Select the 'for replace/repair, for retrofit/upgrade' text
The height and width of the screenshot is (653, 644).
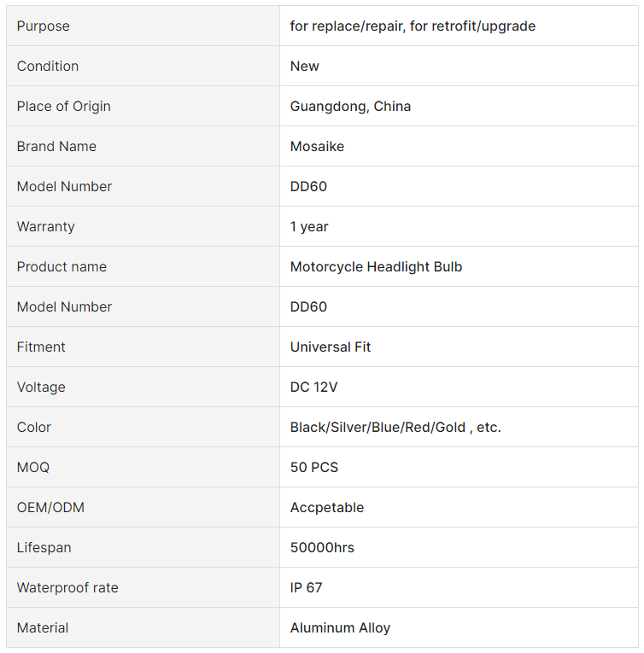pos(413,26)
